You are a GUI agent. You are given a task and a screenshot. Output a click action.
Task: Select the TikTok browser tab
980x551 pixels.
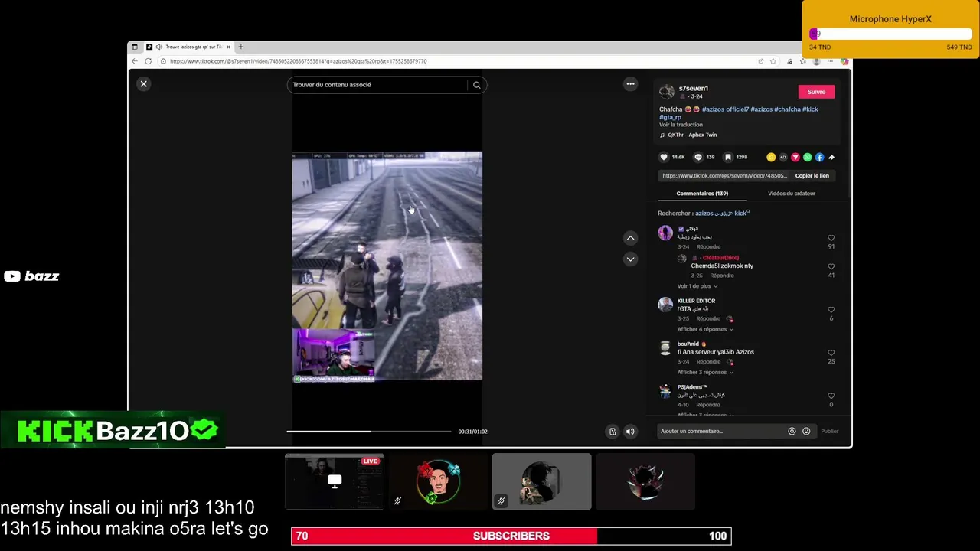point(188,47)
